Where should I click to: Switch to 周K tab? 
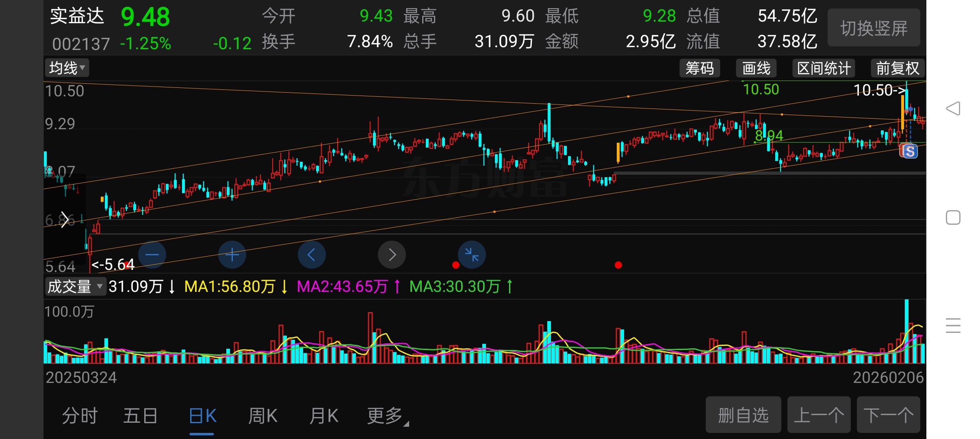pos(263,416)
